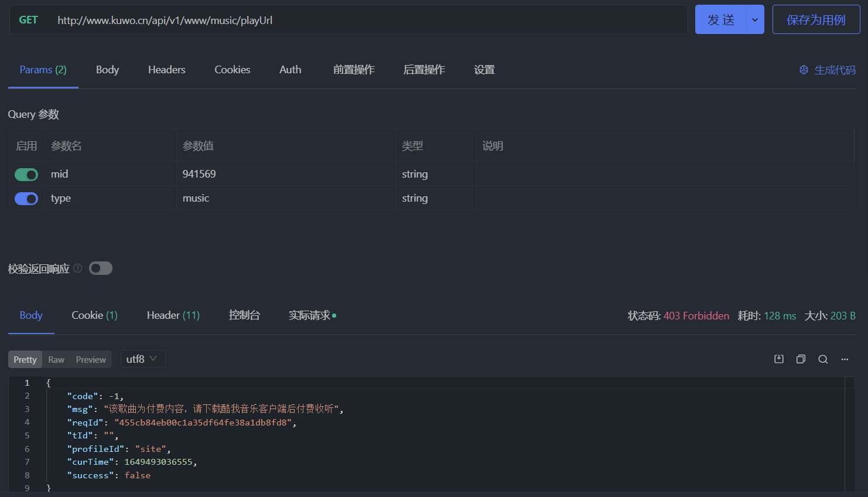
Task: Click the 发送 button
Action: tap(720, 20)
